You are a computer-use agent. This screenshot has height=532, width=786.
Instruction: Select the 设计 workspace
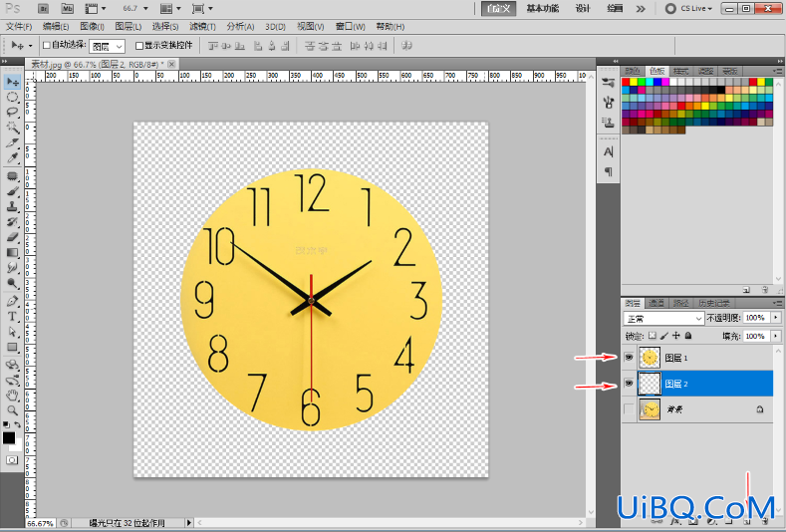(x=583, y=9)
